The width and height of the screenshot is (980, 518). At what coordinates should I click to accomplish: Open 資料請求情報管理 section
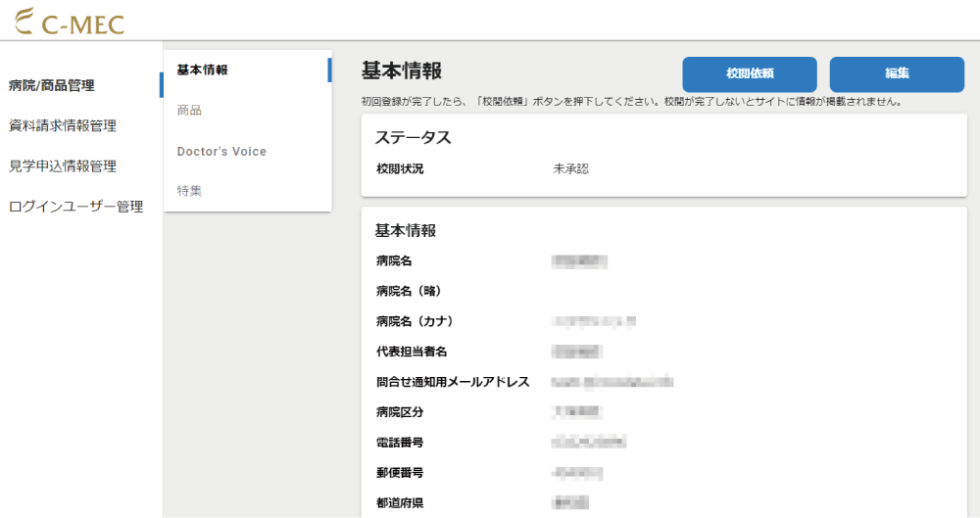point(63,125)
